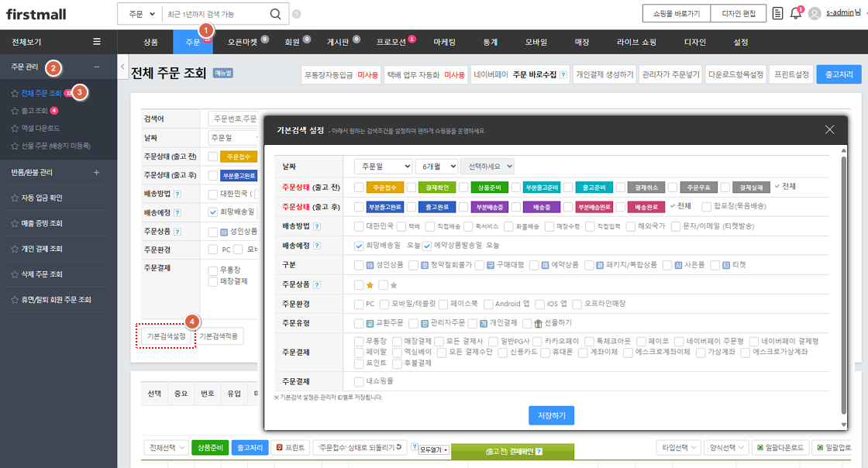Screen dimensions: 868x468
Task: Uncheck the 희망배송일 checkbox in dialog
Action: tap(359, 246)
